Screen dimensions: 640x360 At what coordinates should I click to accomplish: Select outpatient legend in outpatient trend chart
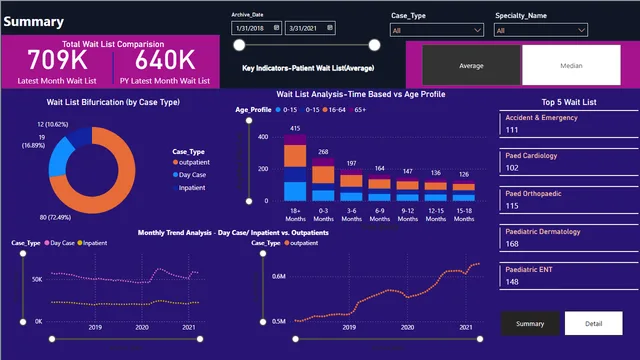(301, 243)
